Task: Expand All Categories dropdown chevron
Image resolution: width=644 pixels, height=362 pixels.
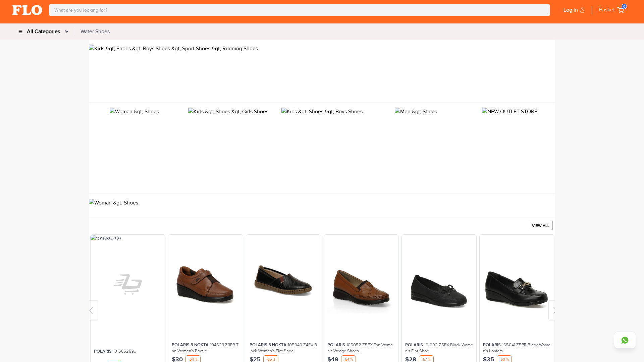Action: point(66,32)
